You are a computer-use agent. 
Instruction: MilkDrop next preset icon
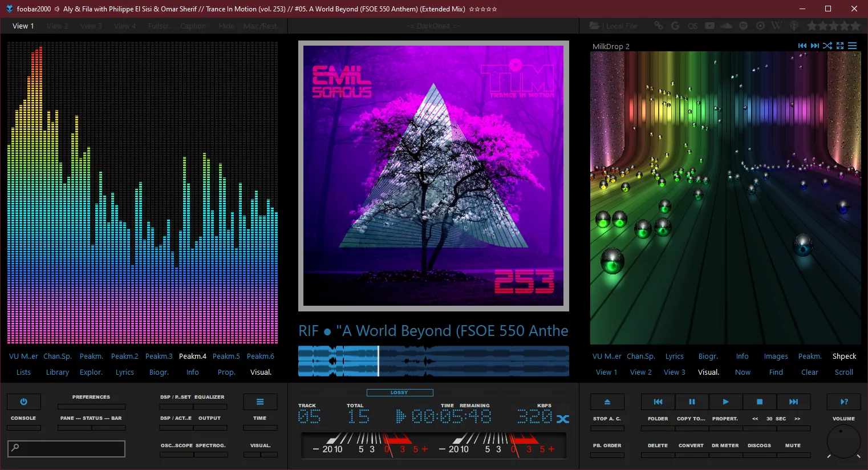point(815,46)
